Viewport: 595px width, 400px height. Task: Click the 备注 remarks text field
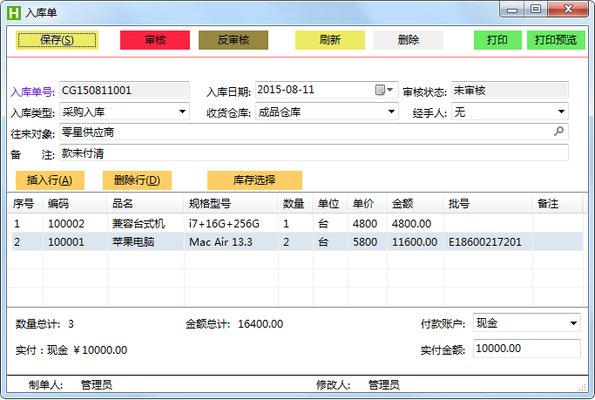[x=314, y=153]
